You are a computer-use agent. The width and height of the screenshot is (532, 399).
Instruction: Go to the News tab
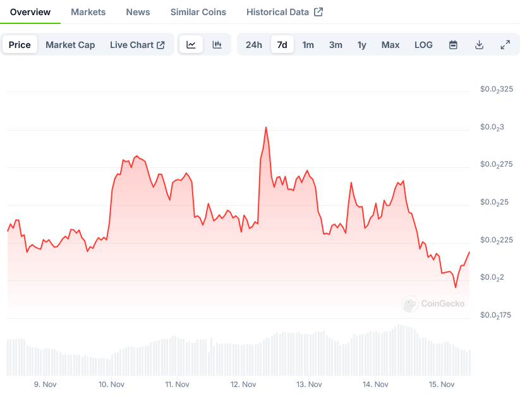138,12
